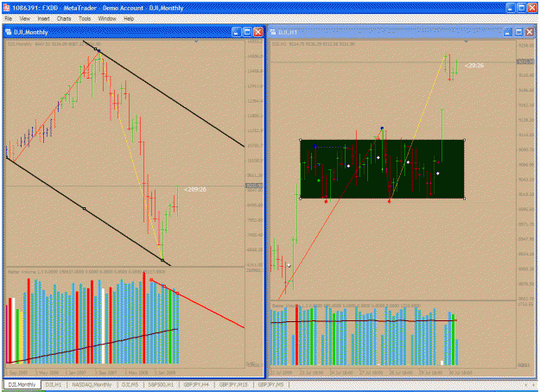This screenshot has width=540, height=392.
Task: Click the '<29:26' label on H1 chart
Action: (474, 66)
